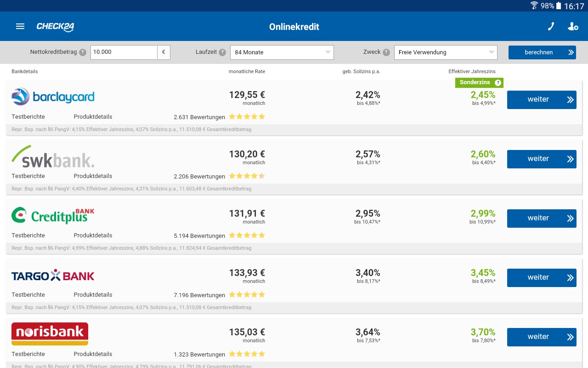Tap TARGOBANK star rating
588x368 pixels.
tap(247, 295)
